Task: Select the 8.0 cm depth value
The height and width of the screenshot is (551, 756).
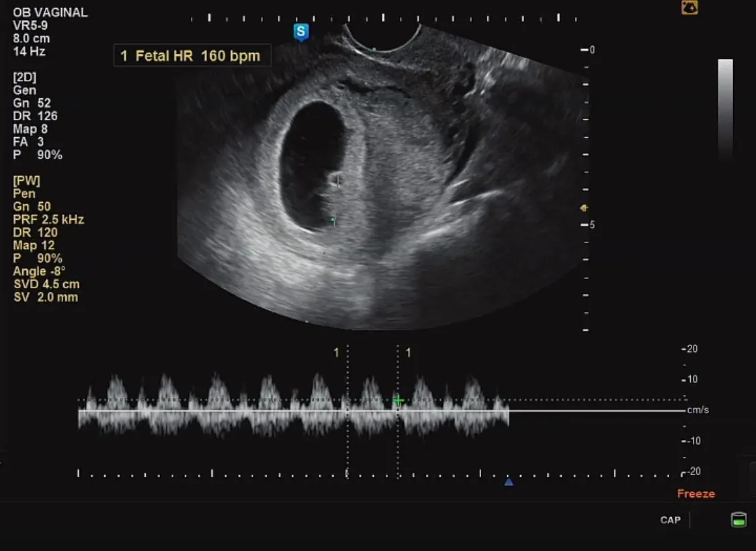Action: (32, 38)
